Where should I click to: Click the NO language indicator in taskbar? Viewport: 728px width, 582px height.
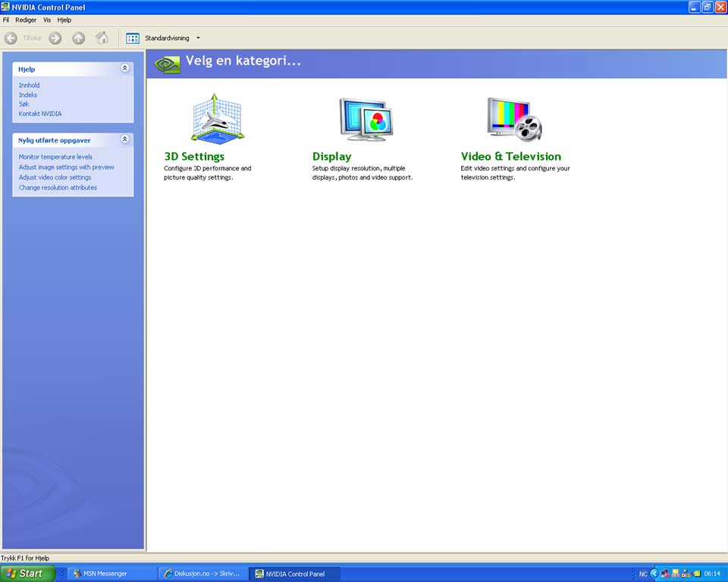643,574
